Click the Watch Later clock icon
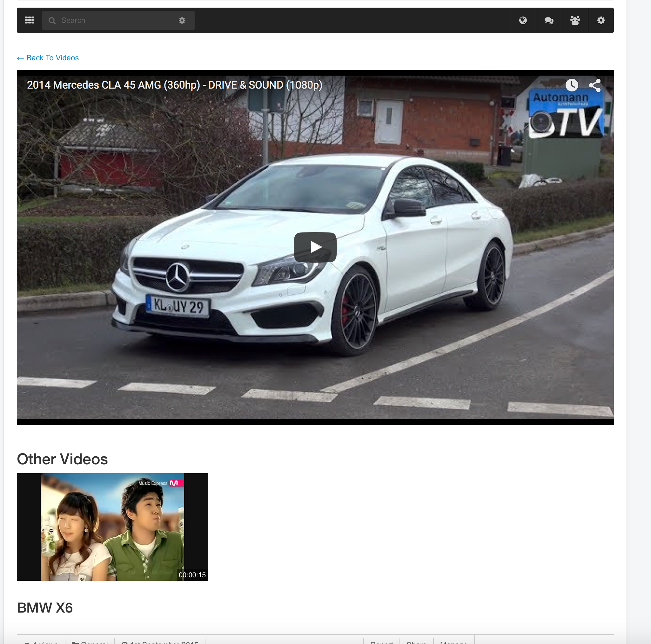Image resolution: width=651 pixels, height=644 pixels. click(x=572, y=85)
